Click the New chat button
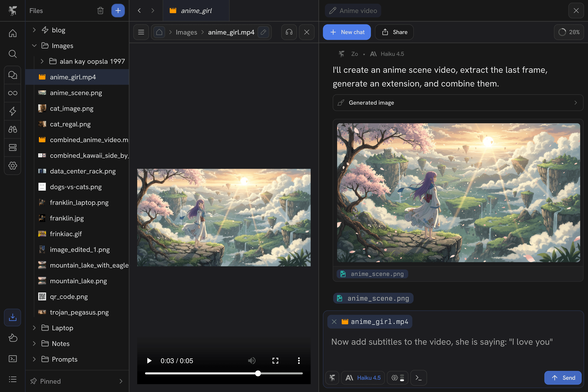The width and height of the screenshot is (588, 392). [x=347, y=32]
